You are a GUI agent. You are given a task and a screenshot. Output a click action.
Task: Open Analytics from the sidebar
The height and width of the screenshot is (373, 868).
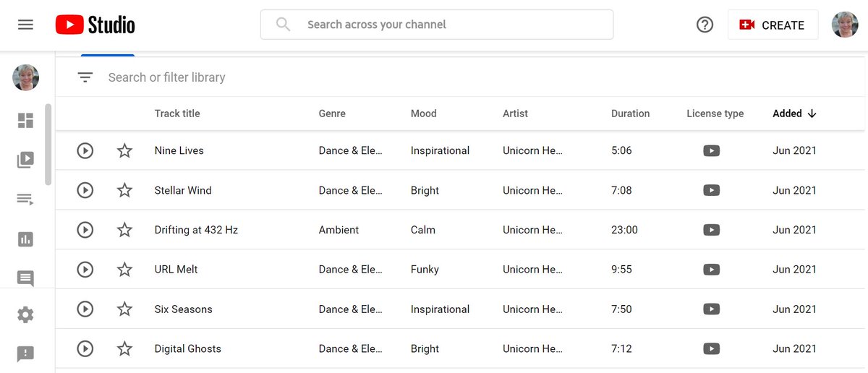click(x=25, y=239)
